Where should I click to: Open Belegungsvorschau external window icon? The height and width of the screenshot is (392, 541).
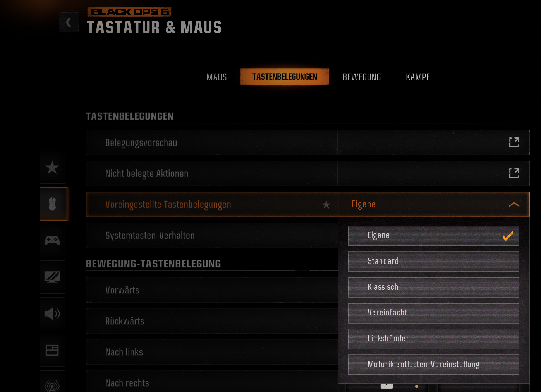514,142
